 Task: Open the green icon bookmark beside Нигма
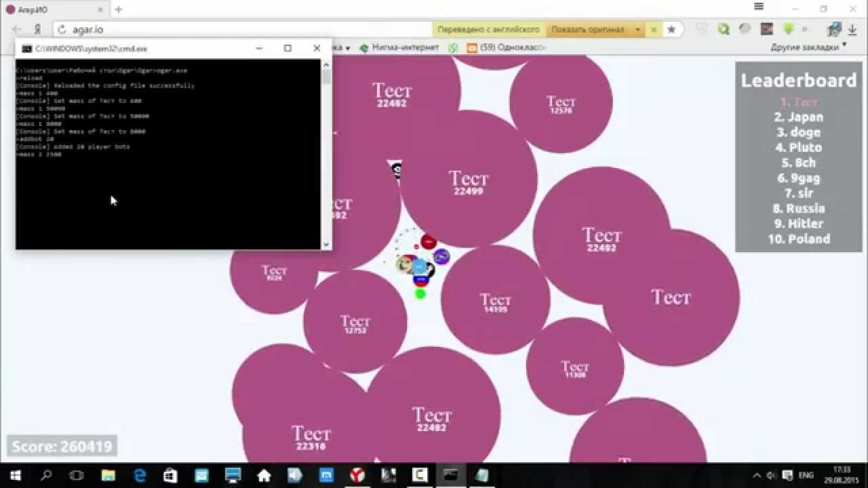coord(453,47)
